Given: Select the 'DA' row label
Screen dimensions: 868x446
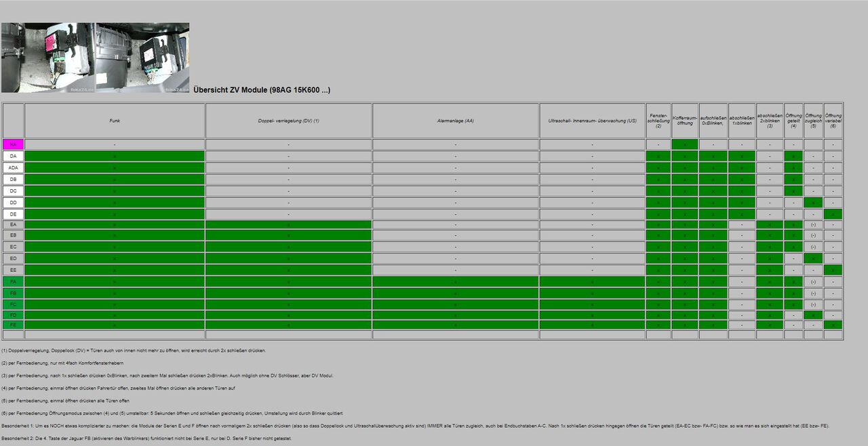Looking at the screenshot, I should pos(14,156).
